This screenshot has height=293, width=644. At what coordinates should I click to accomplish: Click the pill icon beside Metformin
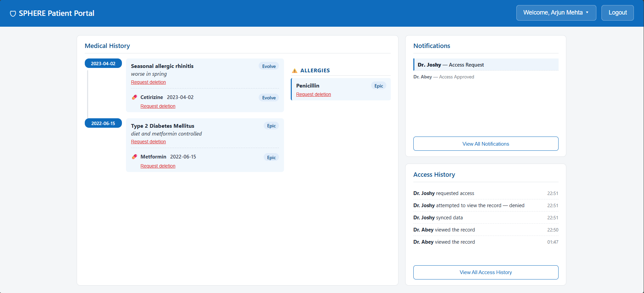click(134, 157)
